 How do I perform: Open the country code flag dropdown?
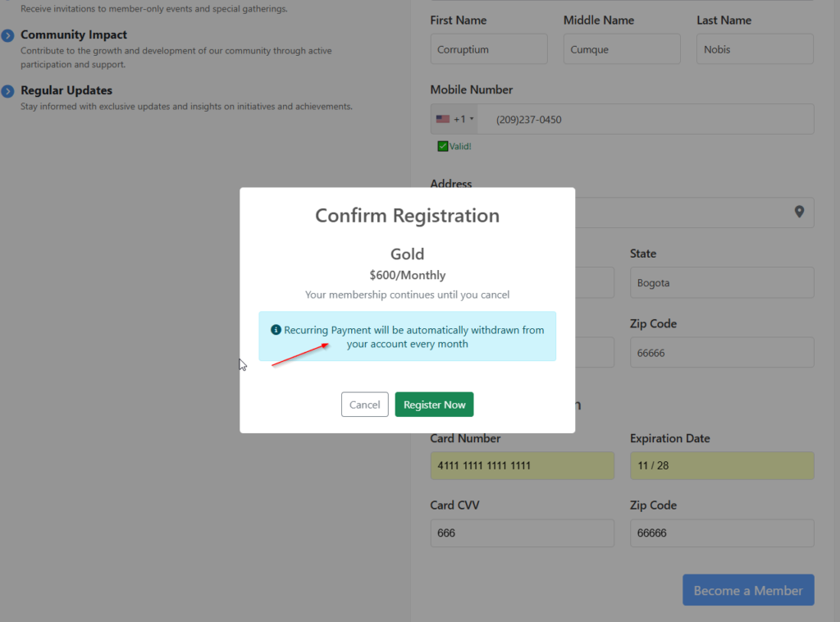(455, 119)
